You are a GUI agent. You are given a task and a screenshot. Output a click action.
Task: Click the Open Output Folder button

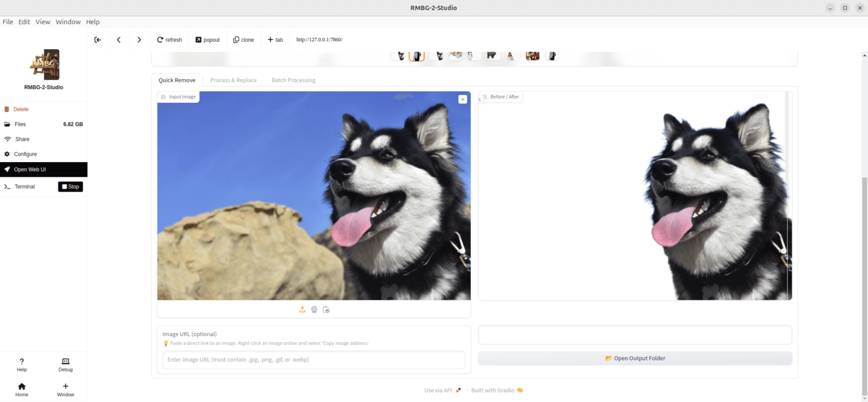click(x=635, y=358)
